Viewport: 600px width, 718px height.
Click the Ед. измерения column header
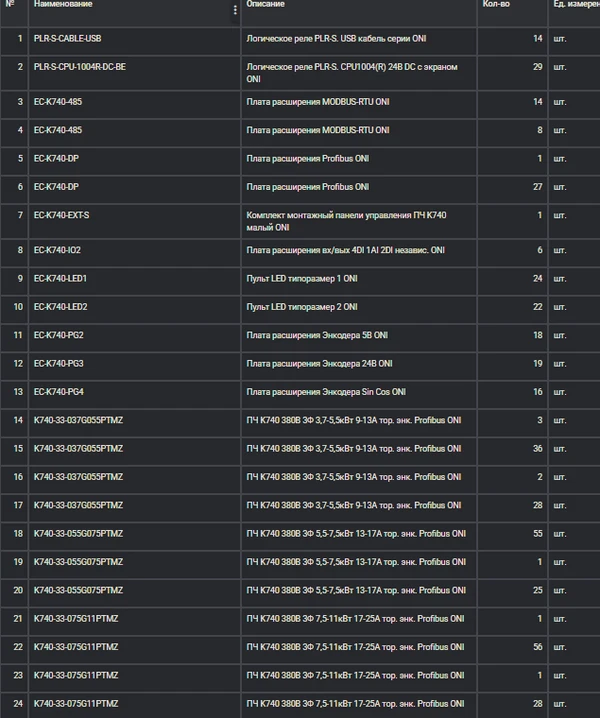(x=577, y=4)
